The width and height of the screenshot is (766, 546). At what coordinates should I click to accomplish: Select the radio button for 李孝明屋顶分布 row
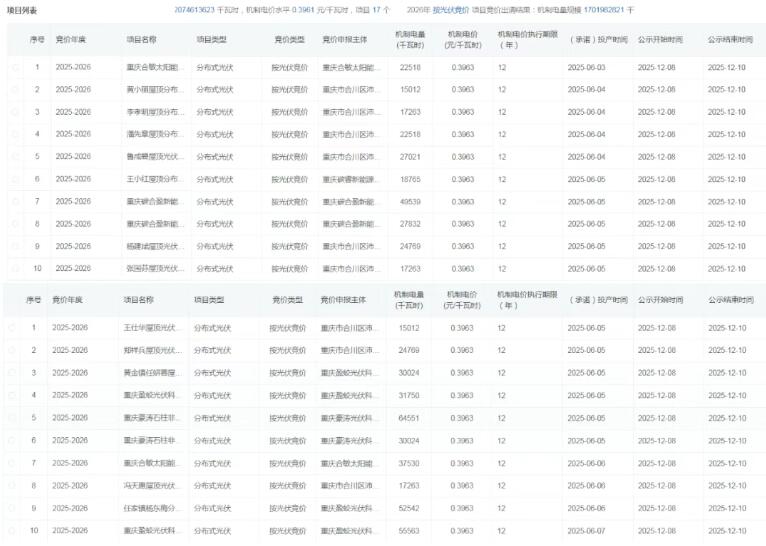click(14, 112)
